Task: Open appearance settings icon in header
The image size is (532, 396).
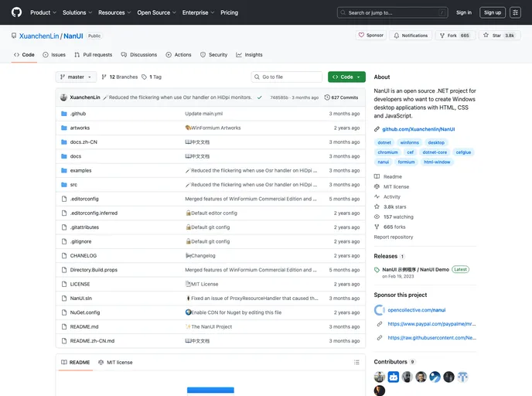Action: (x=515, y=12)
